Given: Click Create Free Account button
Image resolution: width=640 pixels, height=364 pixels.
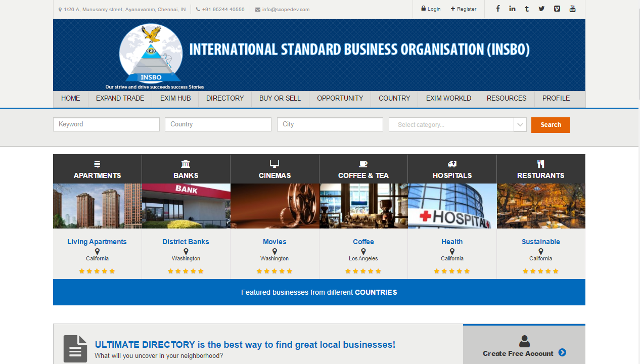Looking at the screenshot, I should (x=524, y=353).
